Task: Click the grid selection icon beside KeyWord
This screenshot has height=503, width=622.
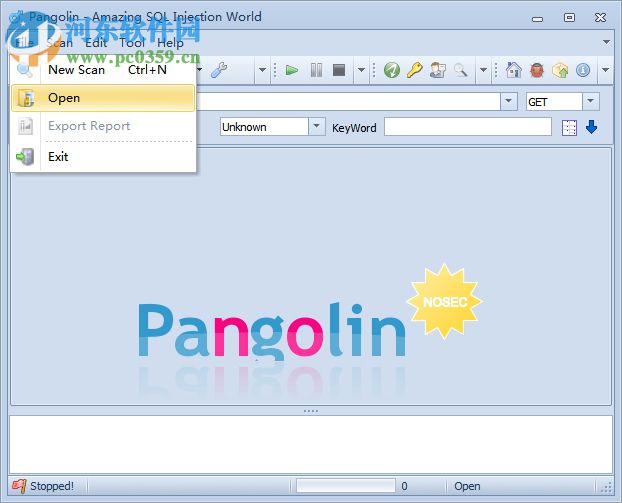Action: 569,128
